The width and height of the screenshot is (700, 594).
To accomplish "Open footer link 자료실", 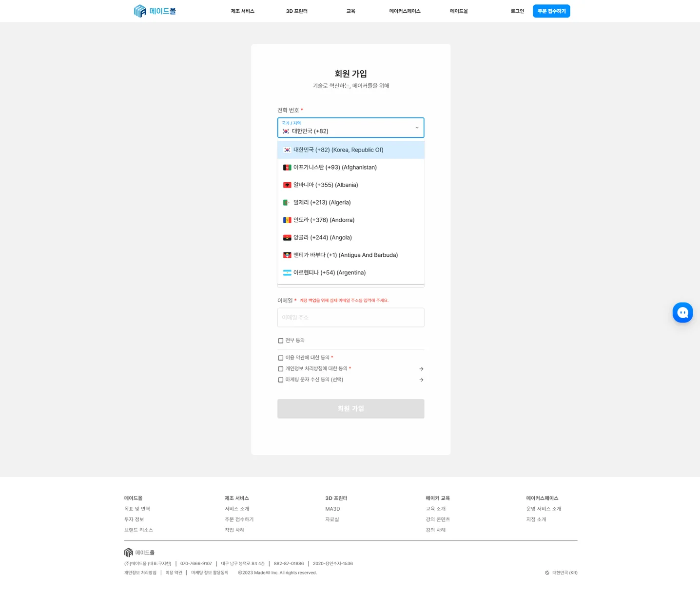I will 332,519.
